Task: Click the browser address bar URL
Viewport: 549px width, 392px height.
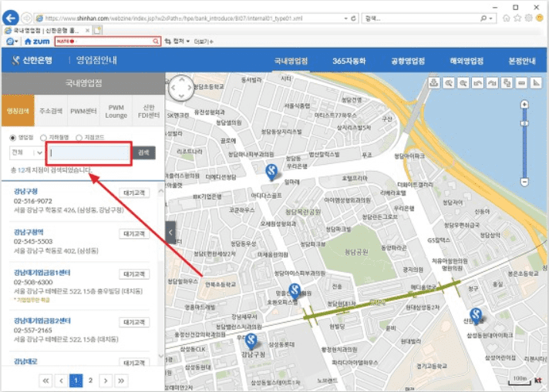Action: tap(173, 18)
